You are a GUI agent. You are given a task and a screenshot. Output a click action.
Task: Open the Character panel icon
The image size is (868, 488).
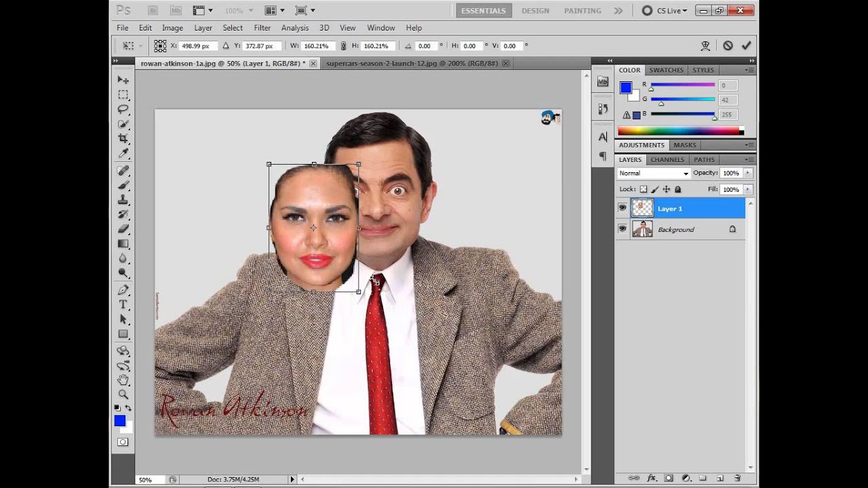click(x=603, y=136)
